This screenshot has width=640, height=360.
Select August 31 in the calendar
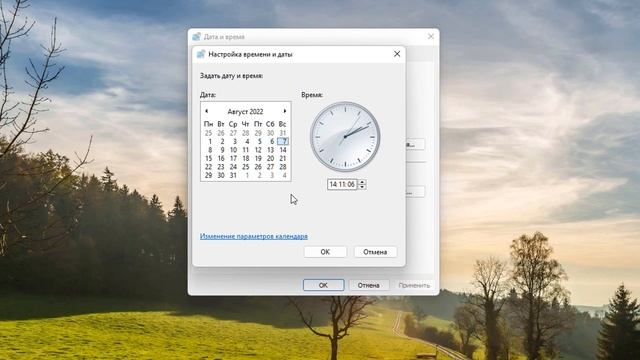tap(233, 176)
